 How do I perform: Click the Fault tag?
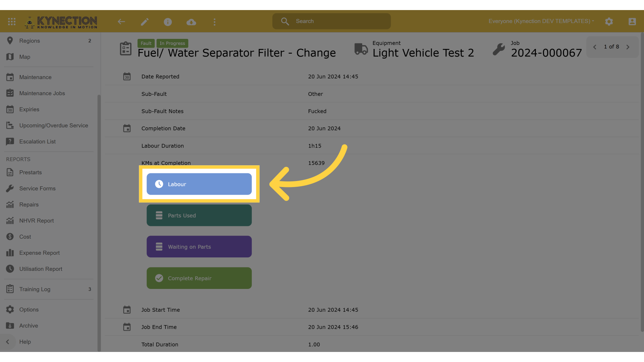click(x=146, y=43)
